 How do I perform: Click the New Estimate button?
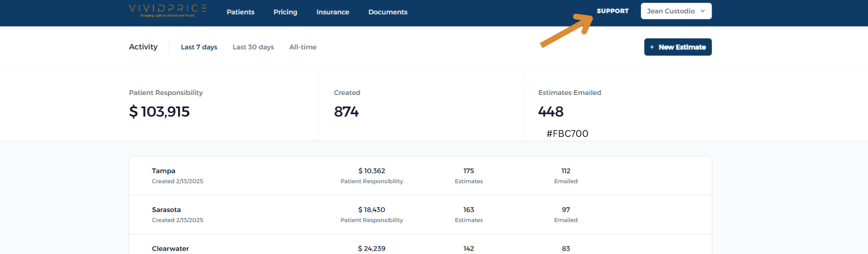678,47
